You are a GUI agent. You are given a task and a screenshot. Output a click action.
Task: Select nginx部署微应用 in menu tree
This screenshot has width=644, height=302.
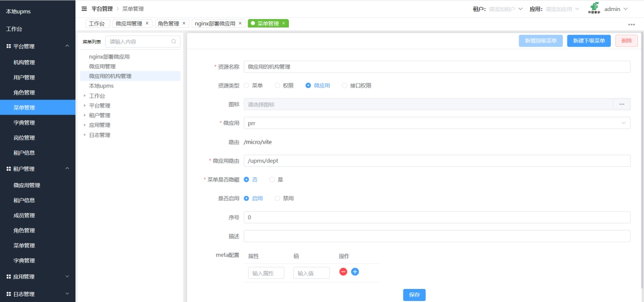click(109, 57)
